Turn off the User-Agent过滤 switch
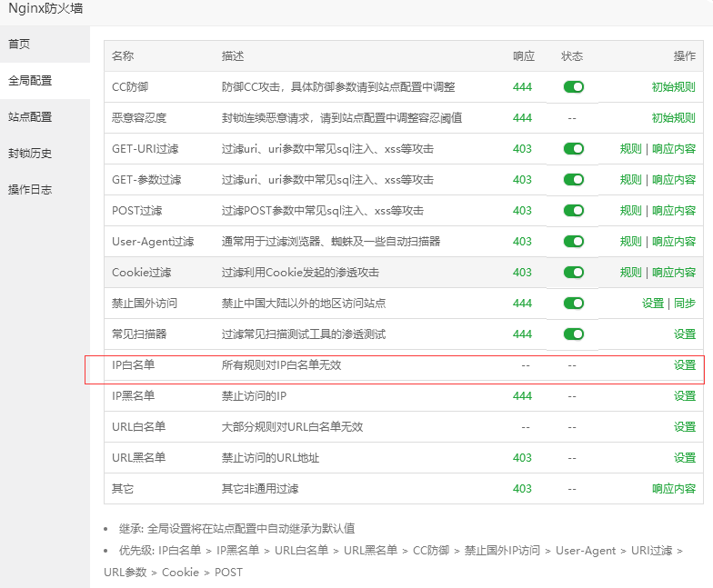The width and height of the screenshot is (713, 588). pos(573,242)
